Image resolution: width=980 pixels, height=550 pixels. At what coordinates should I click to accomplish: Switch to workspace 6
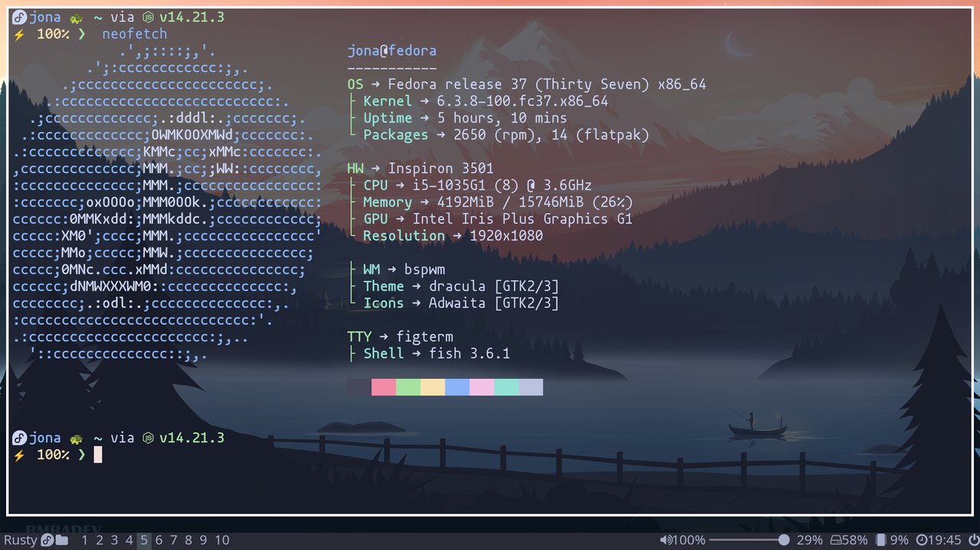point(159,540)
